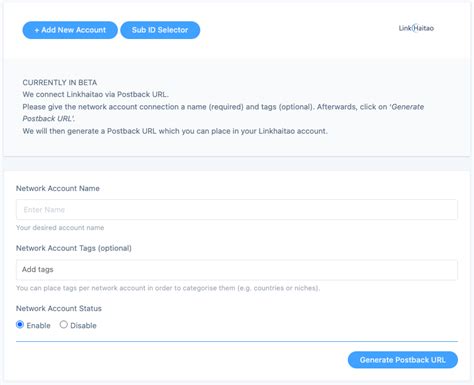Focus the Network Account Name field

point(237,210)
